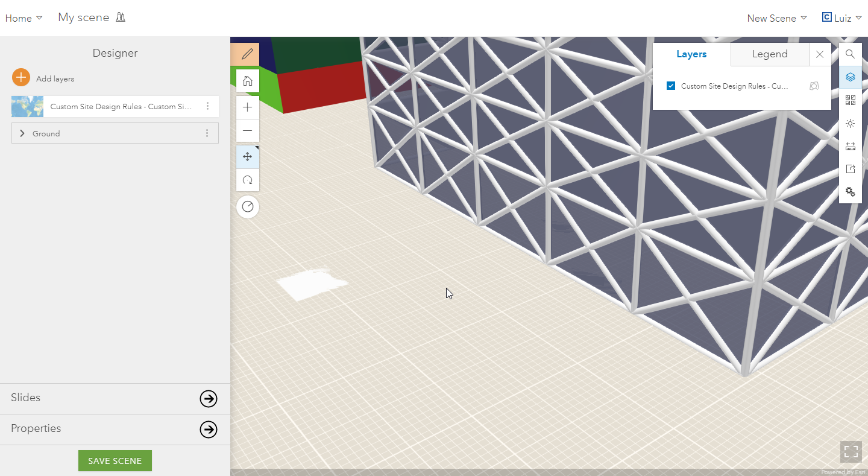Select the rotate navigation tool
Screen dimensions: 868x476
click(247, 180)
